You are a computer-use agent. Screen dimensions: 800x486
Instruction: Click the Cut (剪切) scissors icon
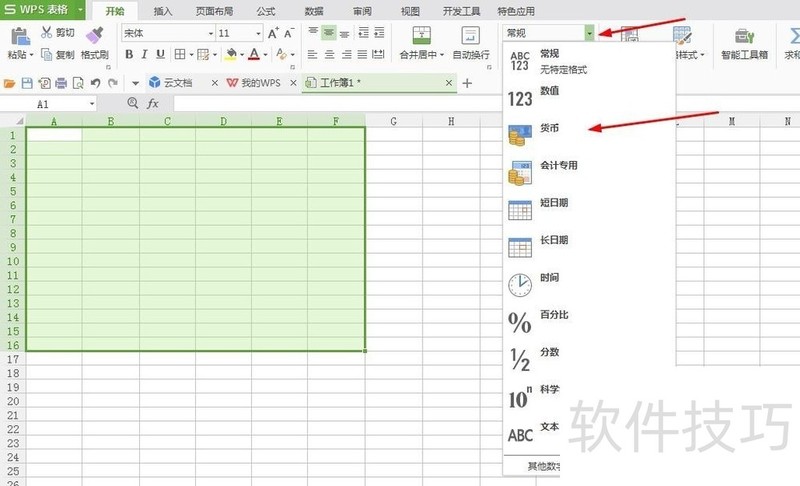(46, 33)
